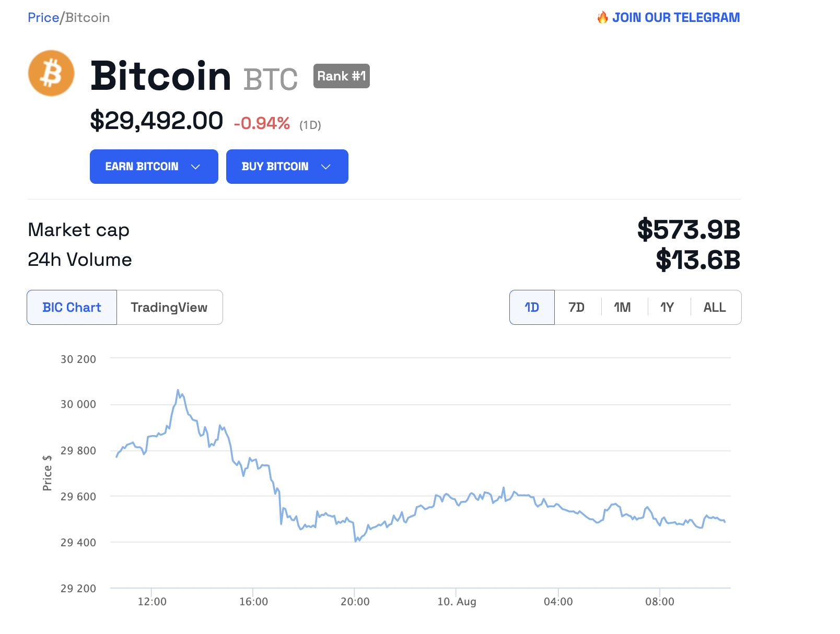Image resolution: width=840 pixels, height=634 pixels.
Task: Expand the Buy Bitcoin dropdown chevron
Action: click(326, 167)
